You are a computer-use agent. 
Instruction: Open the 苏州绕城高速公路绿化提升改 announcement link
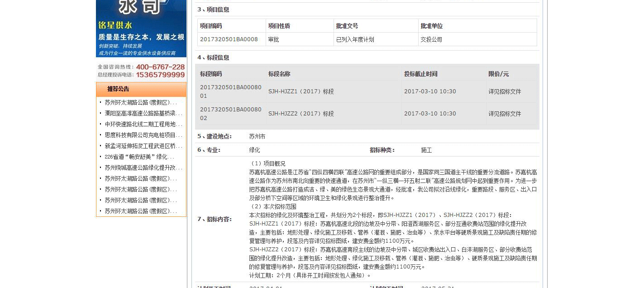[x=143, y=168]
